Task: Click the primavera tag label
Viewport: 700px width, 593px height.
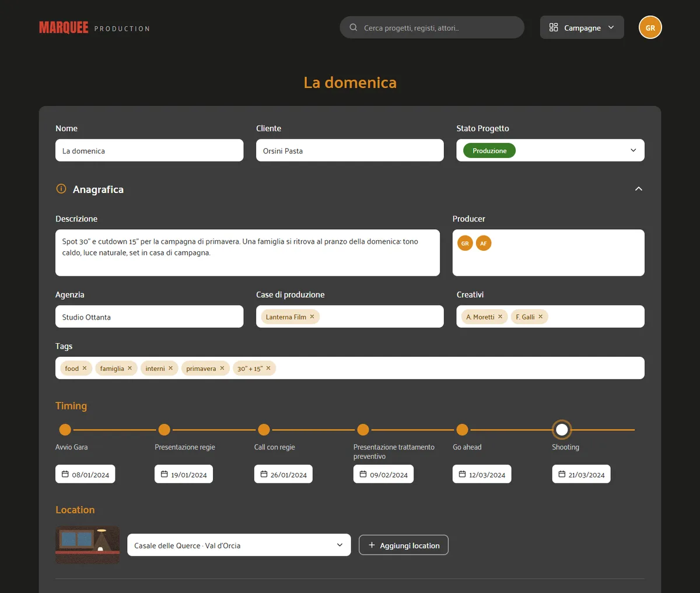Action: click(x=201, y=369)
